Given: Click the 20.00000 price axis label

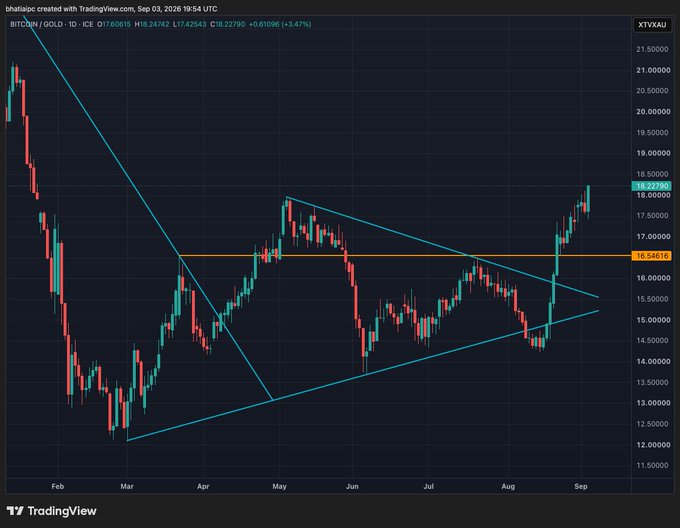Looking at the screenshot, I should tap(652, 112).
